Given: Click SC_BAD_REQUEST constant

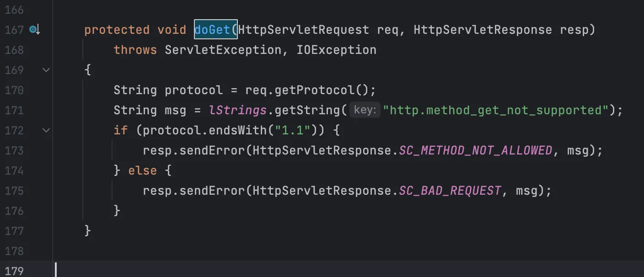Looking at the screenshot, I should [x=450, y=191].
